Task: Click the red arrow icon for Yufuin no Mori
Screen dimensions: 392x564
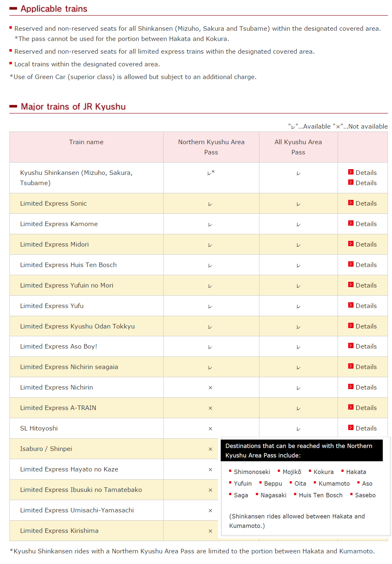Action: [351, 285]
